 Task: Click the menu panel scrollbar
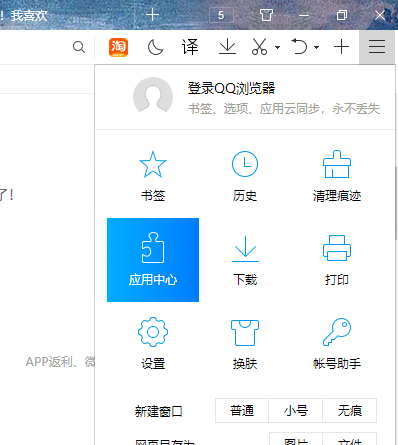click(x=396, y=203)
